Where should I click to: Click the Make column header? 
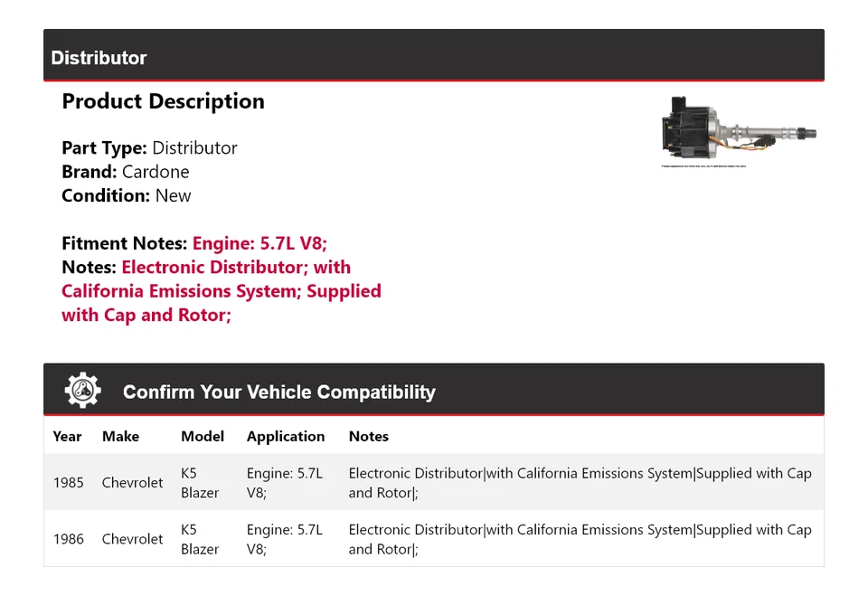point(120,437)
